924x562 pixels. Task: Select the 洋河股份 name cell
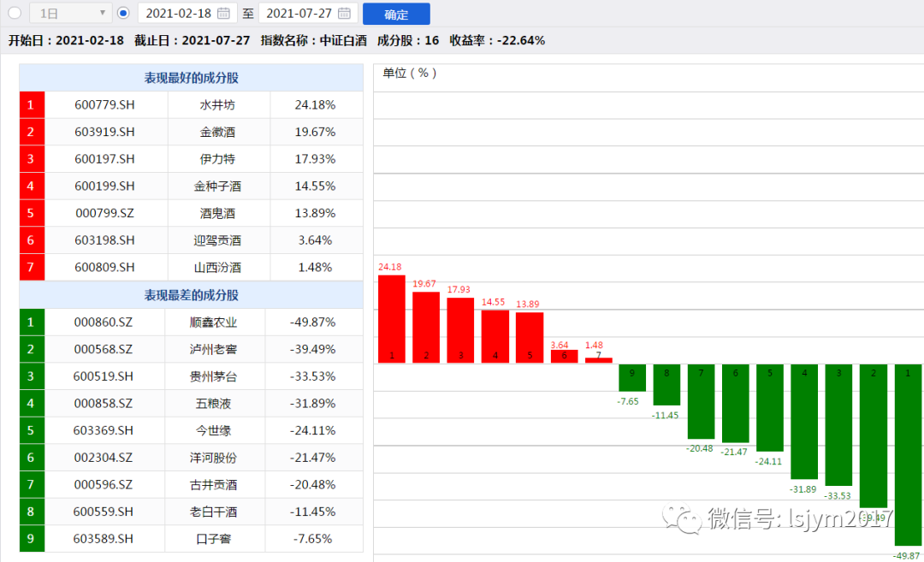[213, 458]
